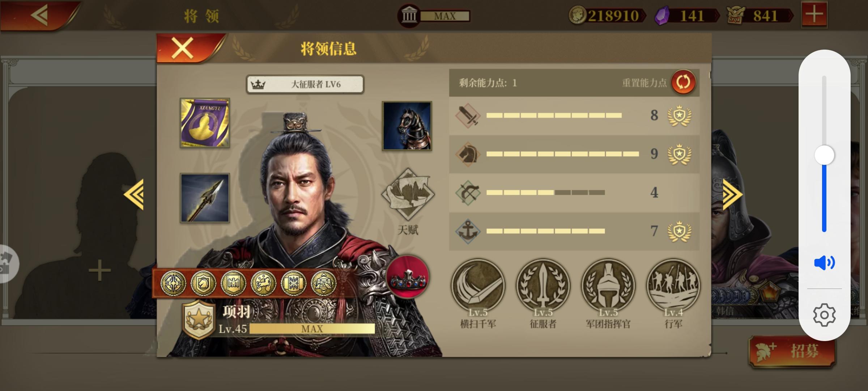Reset ability points with 重置能力点 button

[683, 82]
